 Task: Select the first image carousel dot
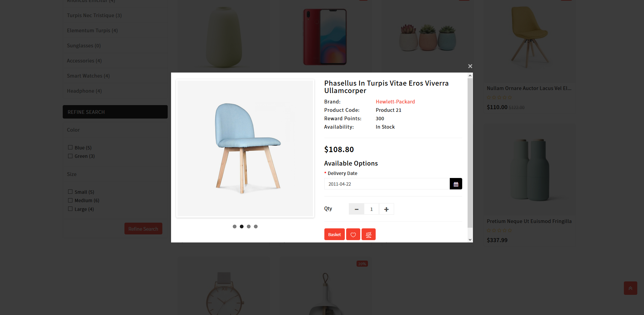234,226
